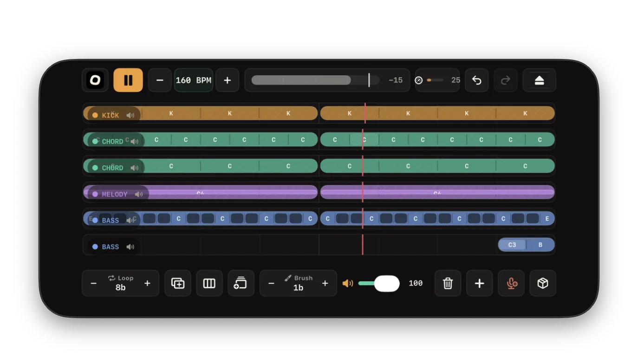The image size is (638, 364).
Task: Click the 160 BPM tempo field
Action: tap(194, 80)
